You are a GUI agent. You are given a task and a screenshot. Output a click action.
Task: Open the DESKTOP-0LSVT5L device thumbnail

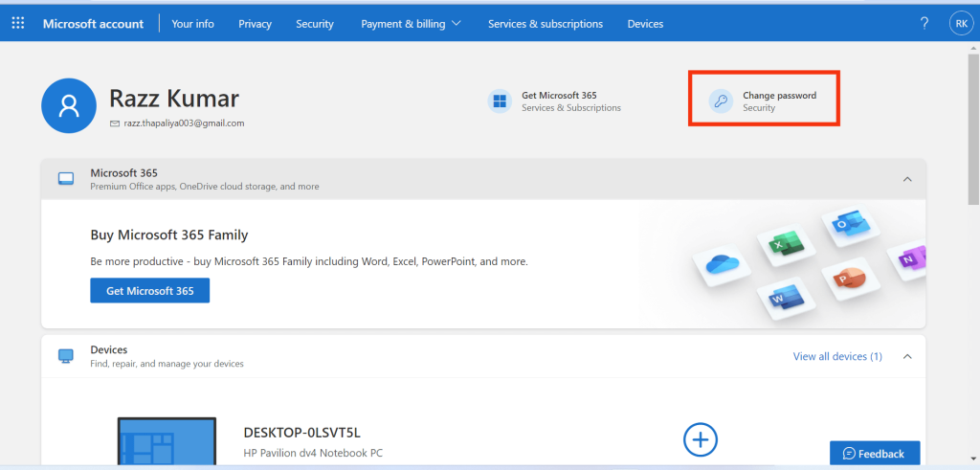pyautogui.click(x=167, y=443)
